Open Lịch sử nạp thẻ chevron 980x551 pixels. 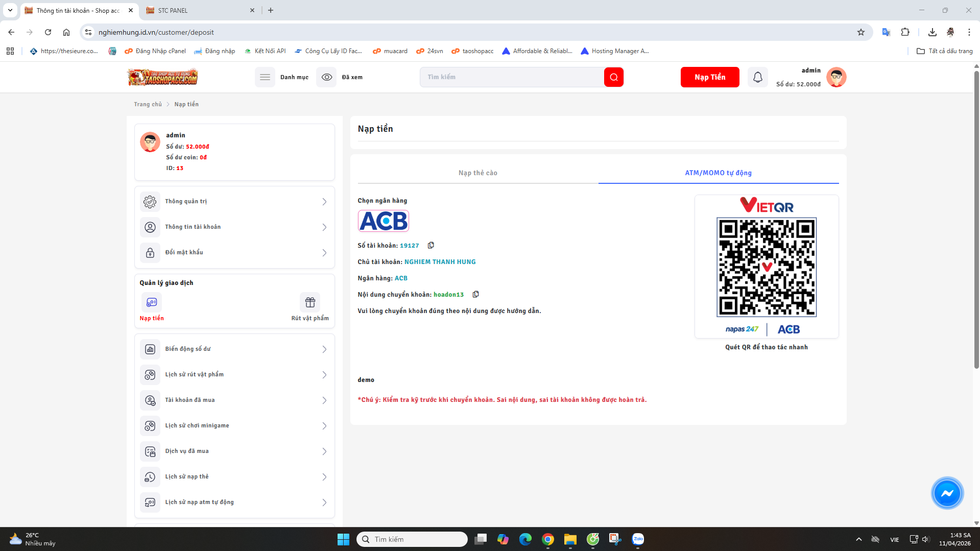tap(324, 477)
